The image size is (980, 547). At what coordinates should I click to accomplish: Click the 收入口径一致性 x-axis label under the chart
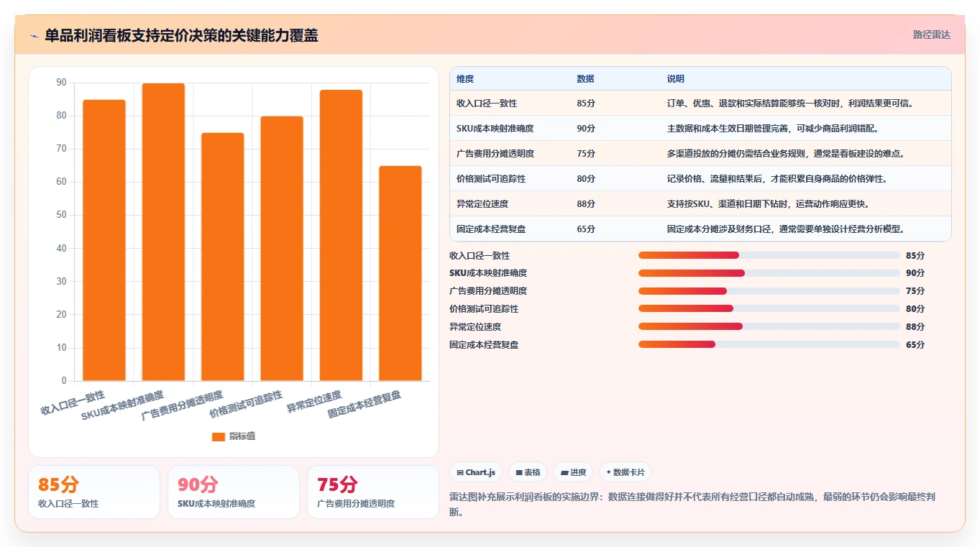point(73,403)
